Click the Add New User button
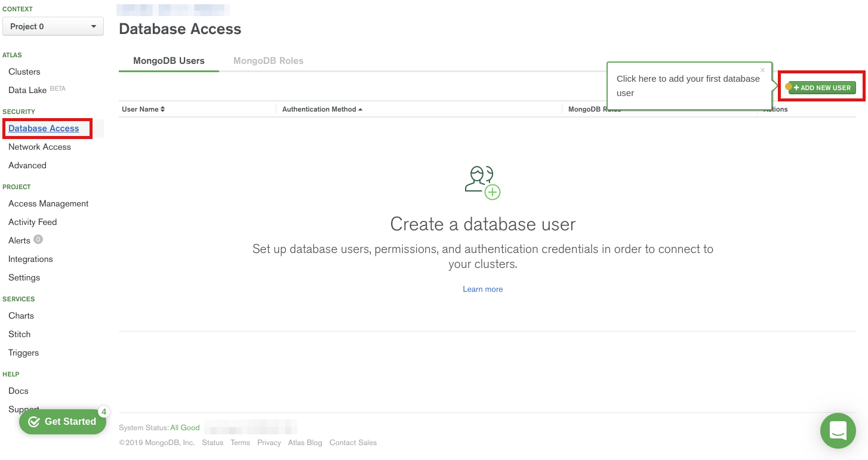Image resolution: width=868 pixels, height=460 pixels. point(821,88)
